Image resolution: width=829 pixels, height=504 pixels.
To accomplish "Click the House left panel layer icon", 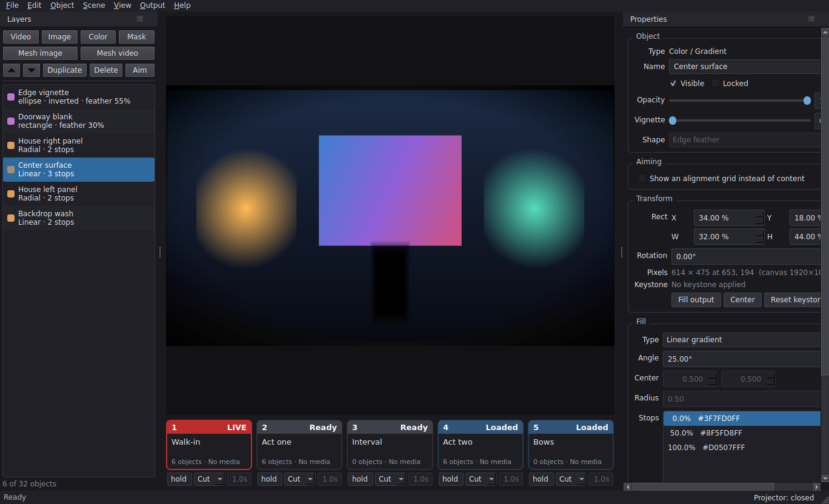I will (11, 194).
